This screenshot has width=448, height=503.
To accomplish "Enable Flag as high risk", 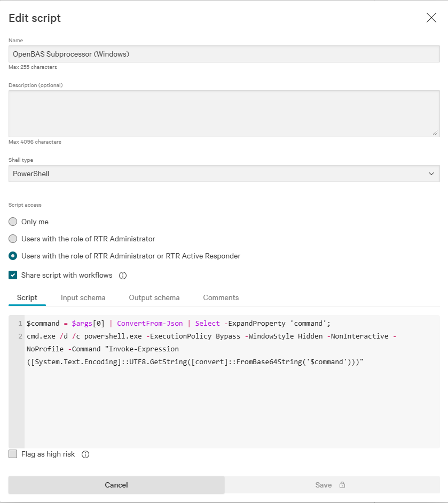I will coord(12,454).
